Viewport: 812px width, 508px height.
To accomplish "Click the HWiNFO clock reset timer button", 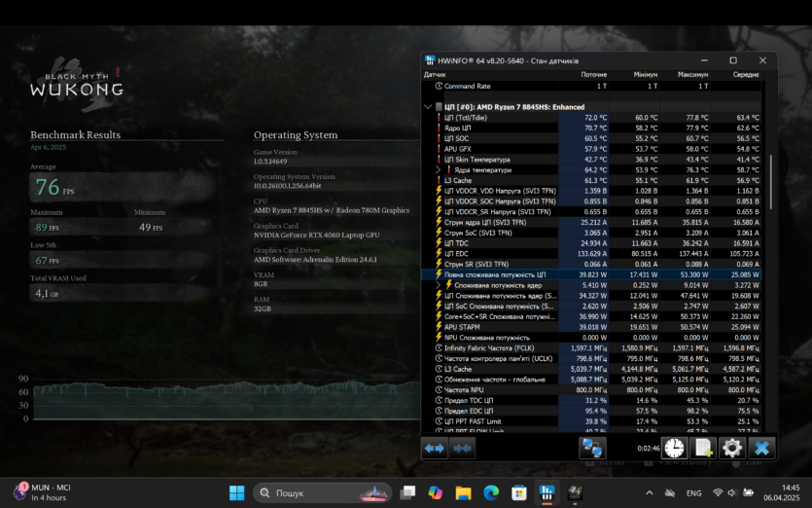I will [x=674, y=448].
